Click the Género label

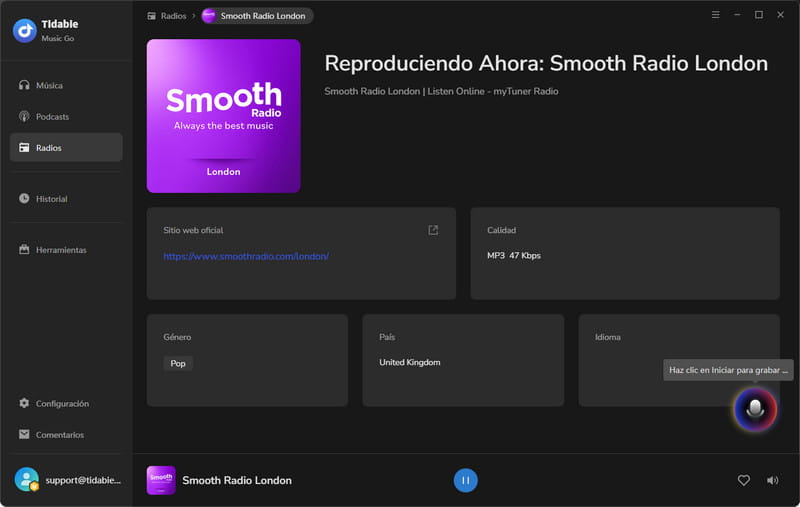point(177,337)
